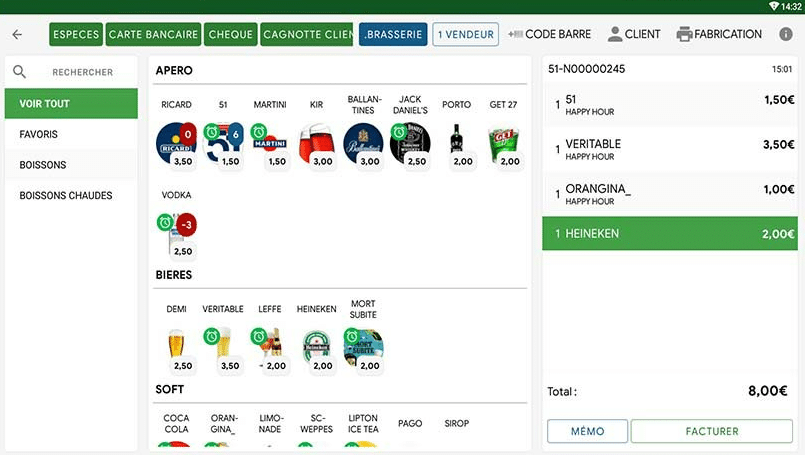
Task: Add a Vodka product
Action: pyautogui.click(x=176, y=235)
